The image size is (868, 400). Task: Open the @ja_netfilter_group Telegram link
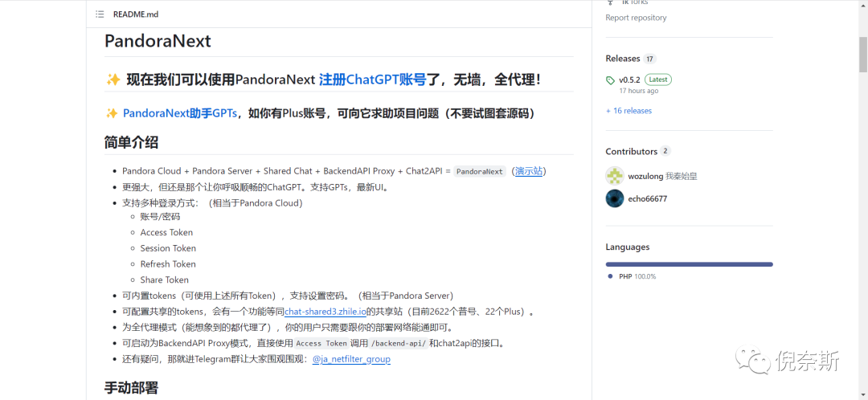(351, 359)
